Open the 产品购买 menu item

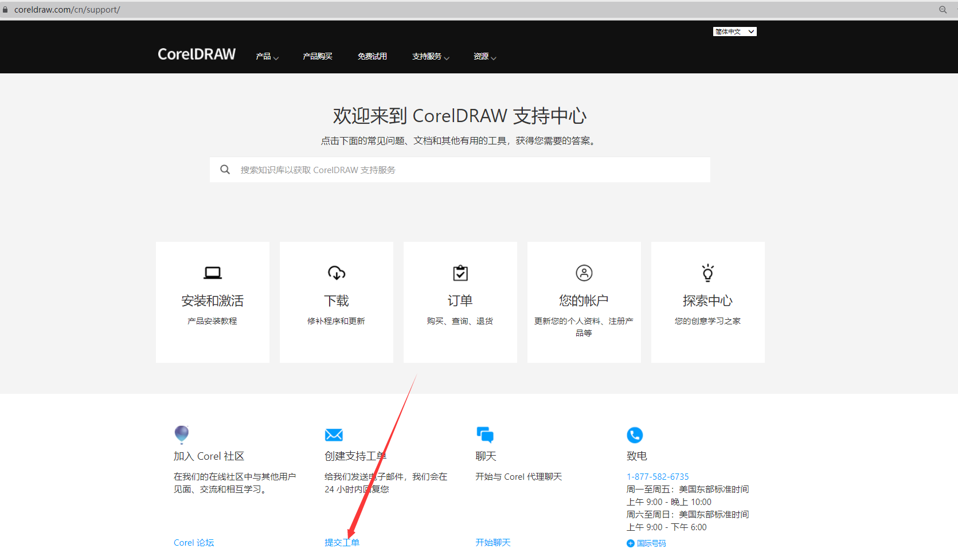pyautogui.click(x=318, y=57)
